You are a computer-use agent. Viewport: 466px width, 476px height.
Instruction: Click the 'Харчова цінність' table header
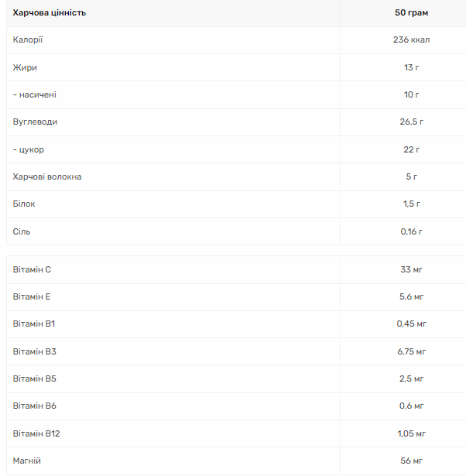[50, 13]
